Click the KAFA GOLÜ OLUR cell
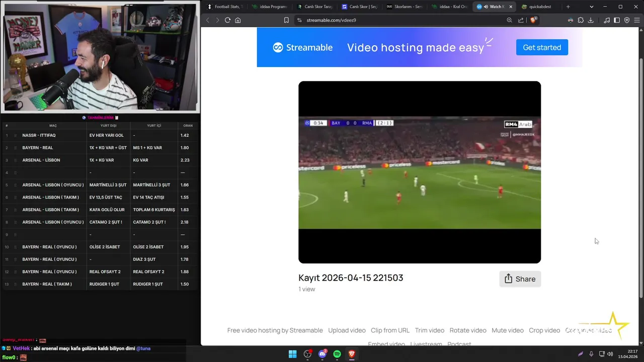 coord(107,210)
